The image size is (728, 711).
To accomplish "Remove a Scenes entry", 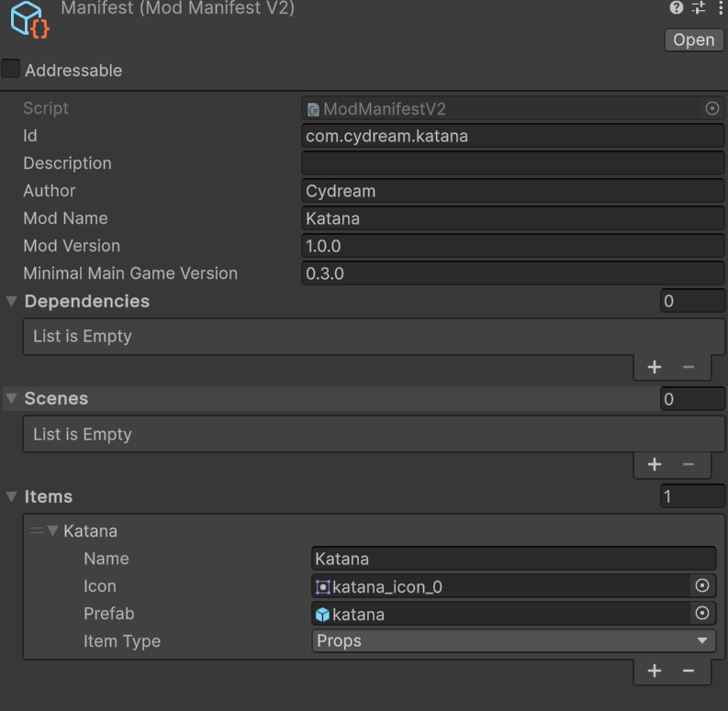I will [689, 464].
